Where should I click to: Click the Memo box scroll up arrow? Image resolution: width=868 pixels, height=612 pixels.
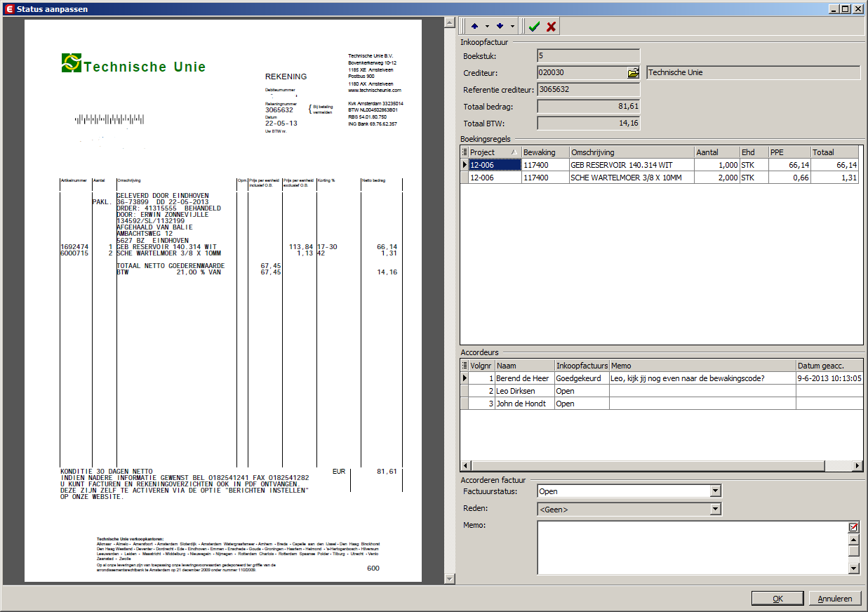coord(853,540)
